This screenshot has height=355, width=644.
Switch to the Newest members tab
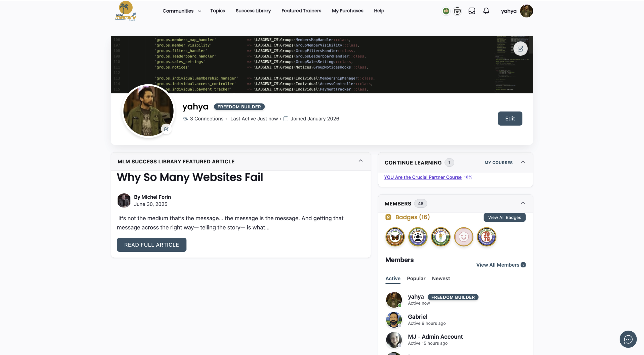441,279
